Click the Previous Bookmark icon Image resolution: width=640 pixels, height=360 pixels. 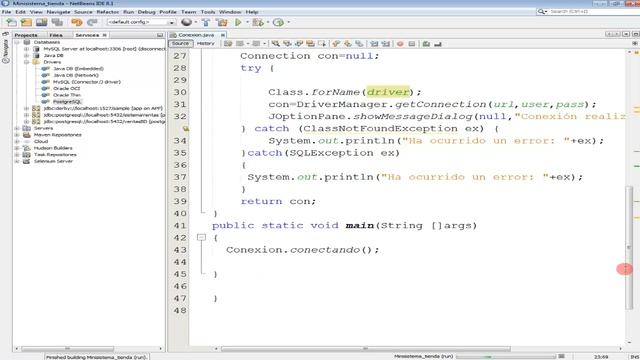click(336, 44)
